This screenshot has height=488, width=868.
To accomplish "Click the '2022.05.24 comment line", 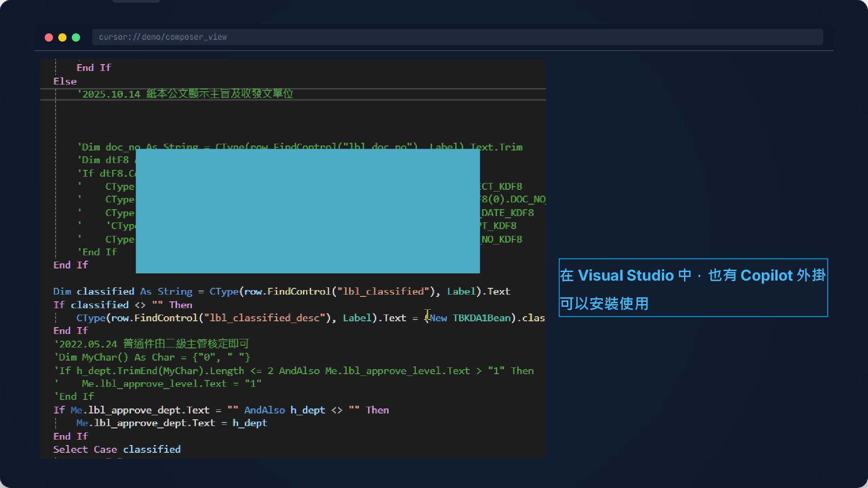I will click(151, 344).
